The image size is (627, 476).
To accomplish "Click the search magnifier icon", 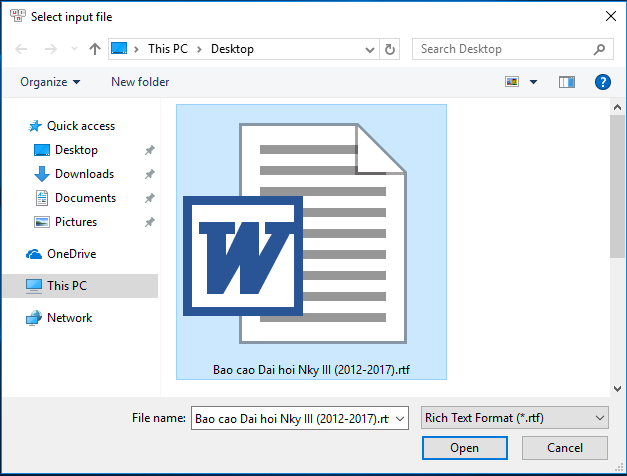I will coord(599,49).
